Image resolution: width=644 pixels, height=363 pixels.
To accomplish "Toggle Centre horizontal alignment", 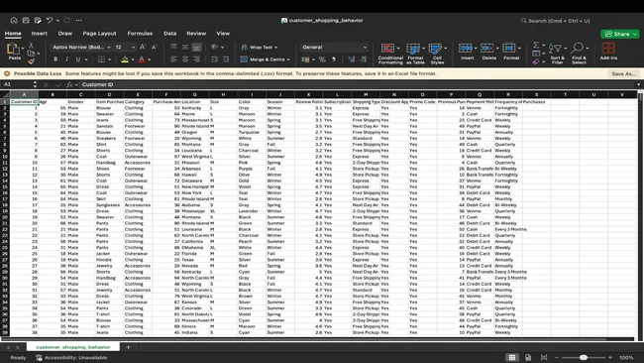I will 185,60.
